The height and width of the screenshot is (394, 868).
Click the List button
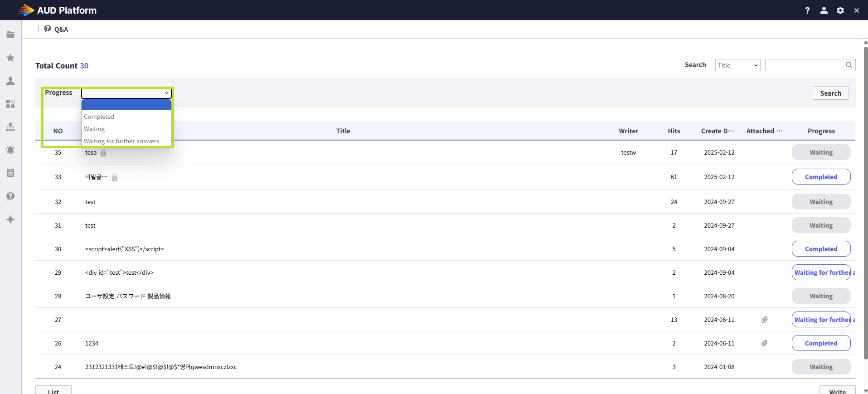tap(53, 390)
